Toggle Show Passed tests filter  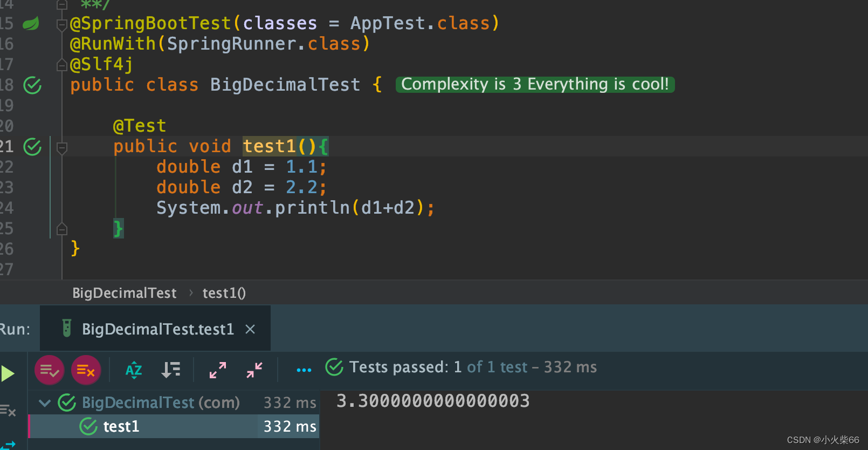click(50, 370)
